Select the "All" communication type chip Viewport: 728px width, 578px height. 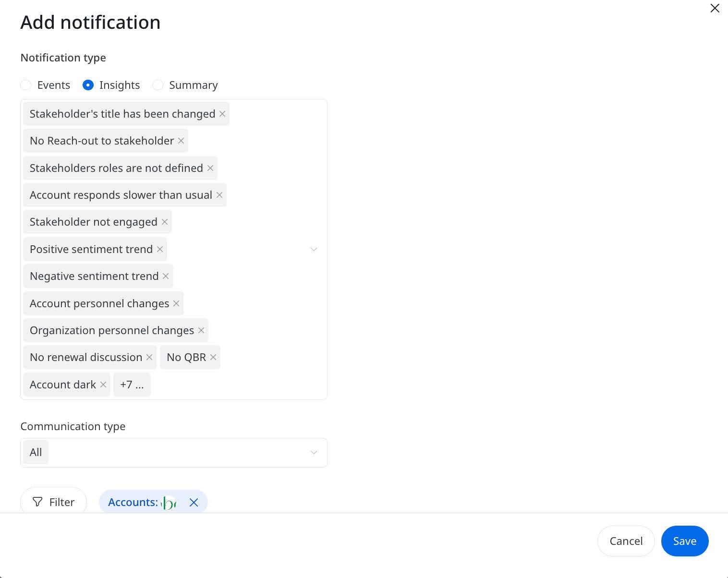coord(35,452)
